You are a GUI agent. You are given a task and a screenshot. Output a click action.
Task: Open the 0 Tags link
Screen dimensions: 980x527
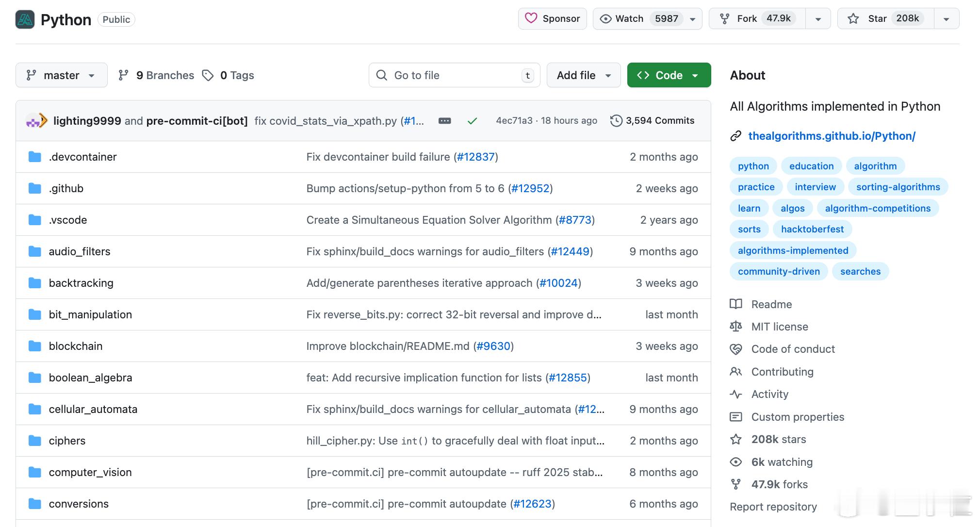[228, 75]
